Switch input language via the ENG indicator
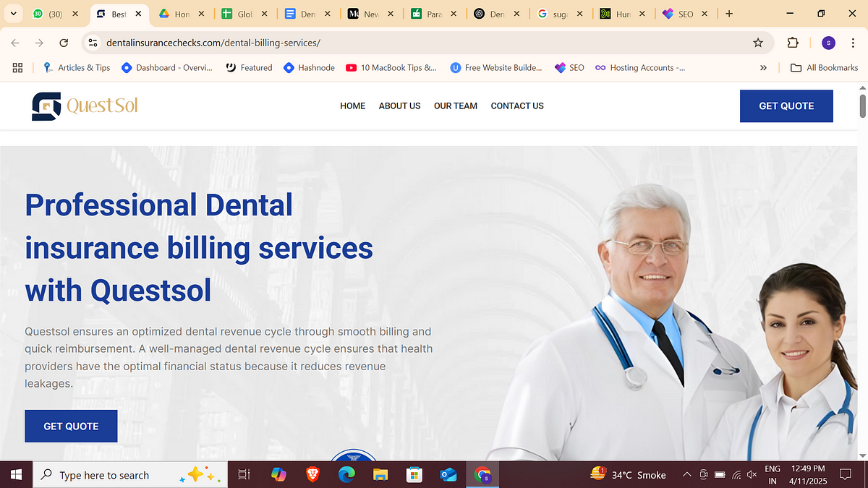The width and height of the screenshot is (868, 488). click(x=773, y=475)
